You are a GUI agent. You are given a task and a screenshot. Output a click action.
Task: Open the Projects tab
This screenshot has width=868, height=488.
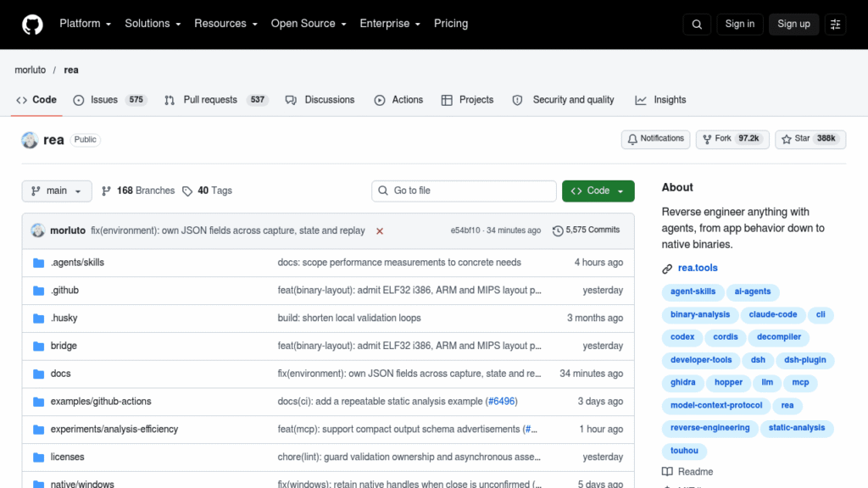[467, 100]
